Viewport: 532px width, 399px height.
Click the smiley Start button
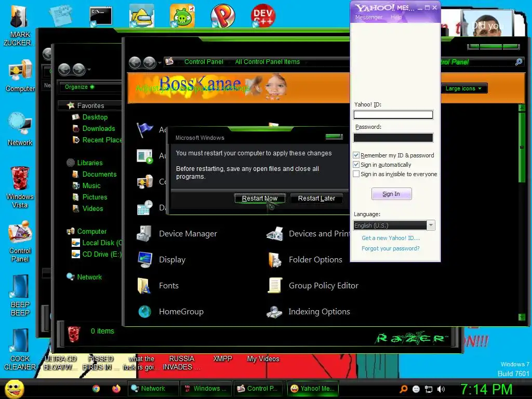click(14, 389)
